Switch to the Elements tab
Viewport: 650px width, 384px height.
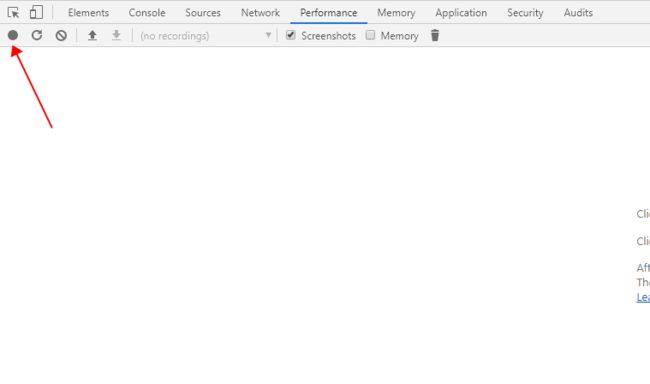click(88, 13)
